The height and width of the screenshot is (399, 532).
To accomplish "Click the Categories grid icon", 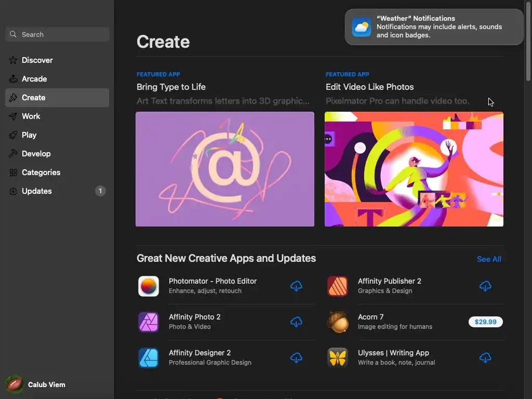I will (13, 172).
